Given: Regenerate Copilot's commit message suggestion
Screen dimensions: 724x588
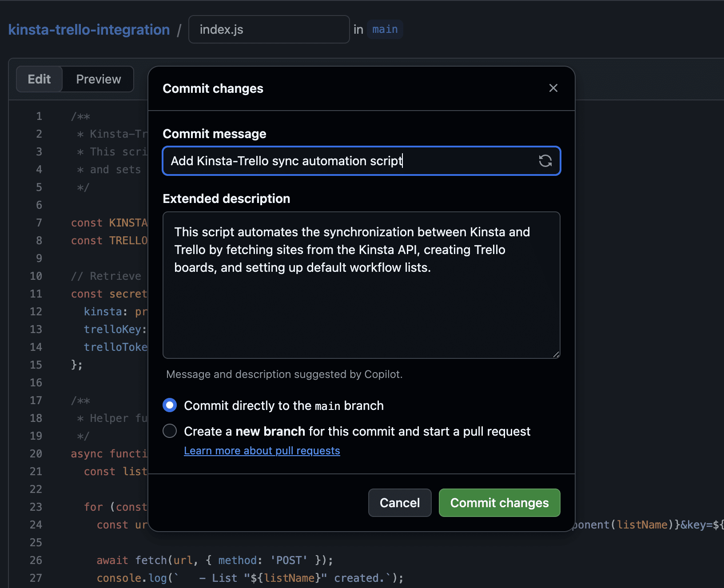Looking at the screenshot, I should pyautogui.click(x=545, y=161).
